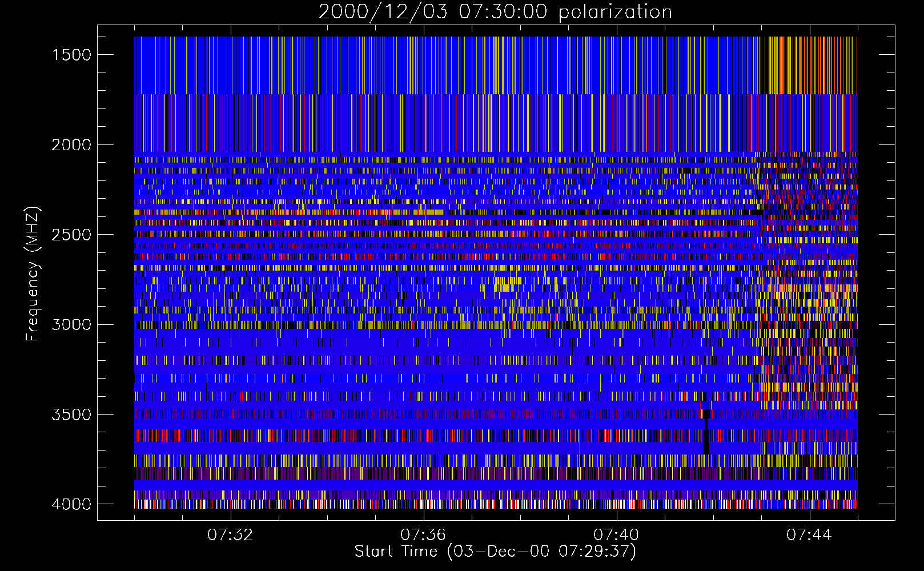The width and height of the screenshot is (924, 571).
Task: Select the 2500 frequency axis label
Action: (x=71, y=235)
